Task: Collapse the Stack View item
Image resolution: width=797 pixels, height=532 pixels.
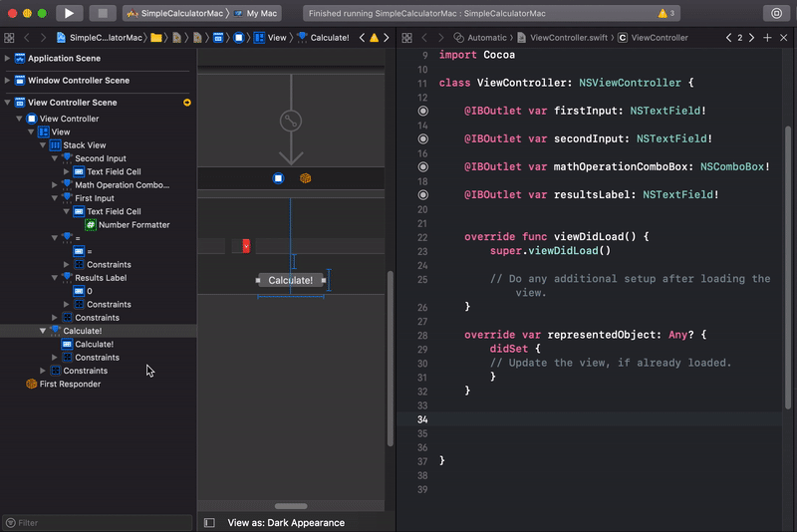Action: pyautogui.click(x=43, y=145)
